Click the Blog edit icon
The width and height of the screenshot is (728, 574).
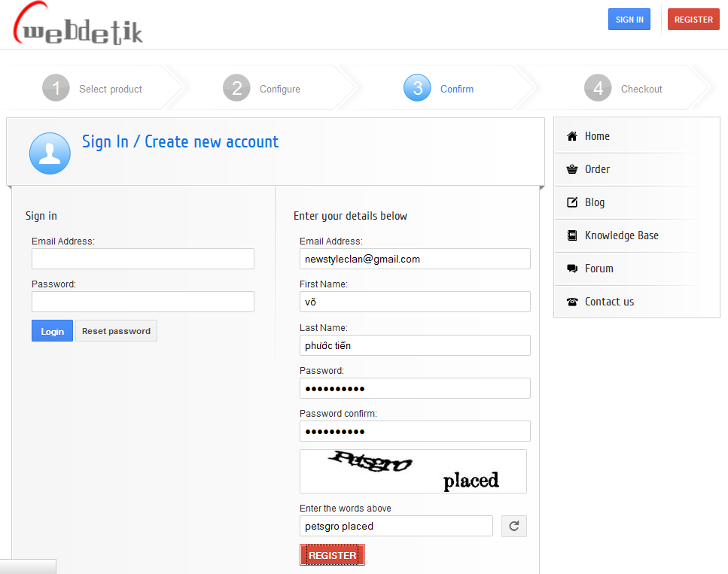pos(571,202)
